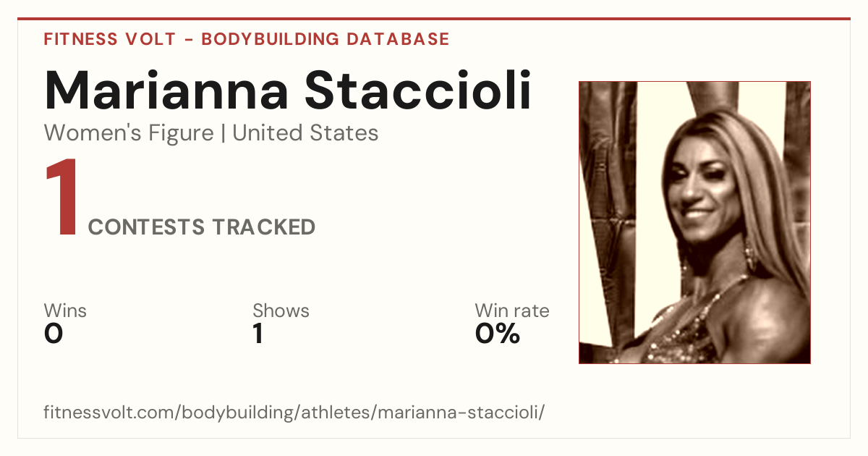Open the athlete portrait photo

click(694, 222)
